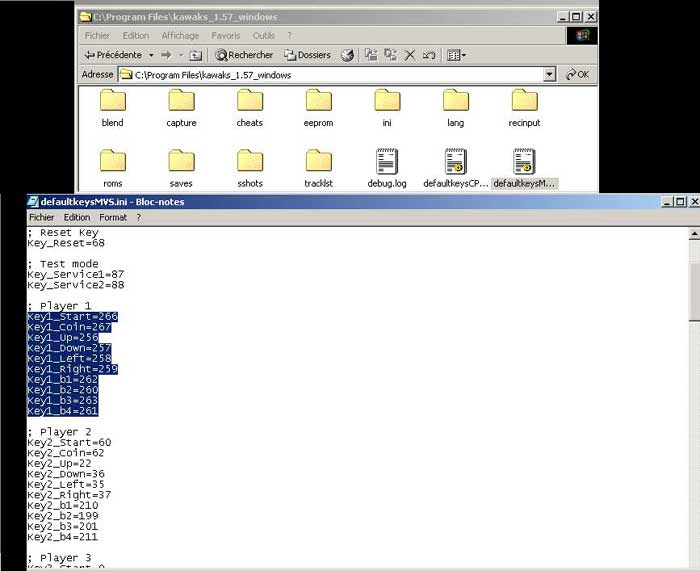
Task: Open the sshots folder
Action: [250, 162]
